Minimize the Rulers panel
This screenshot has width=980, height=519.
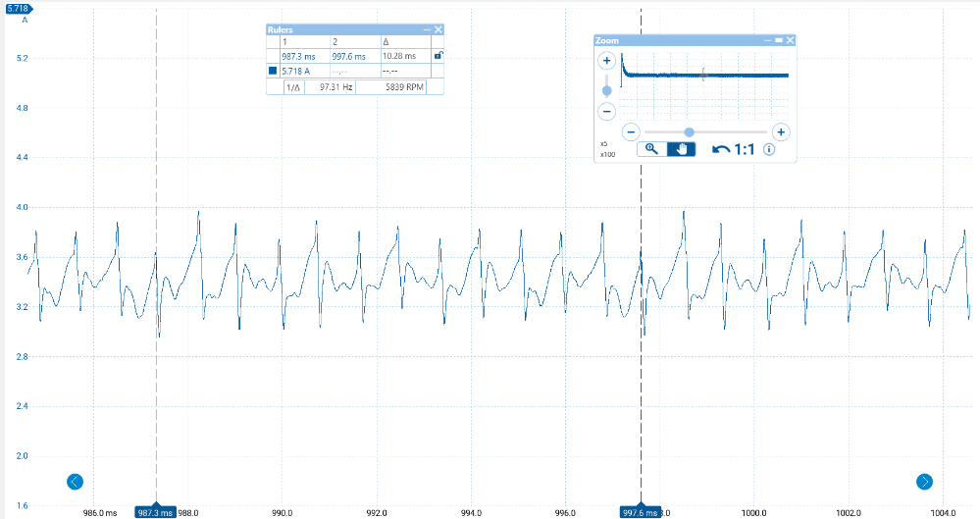click(x=427, y=30)
